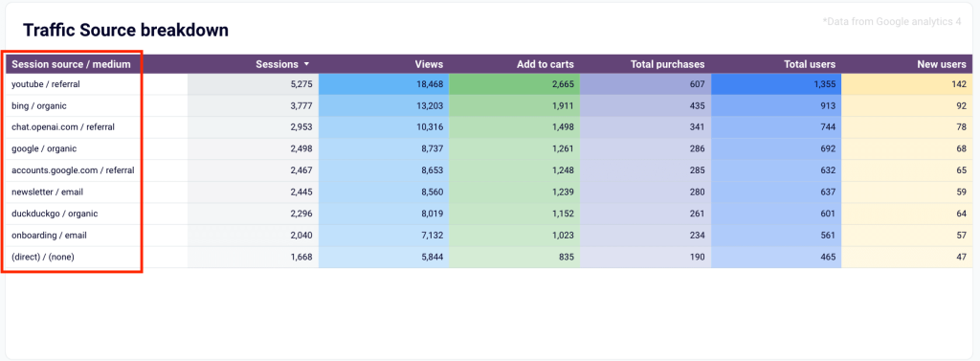Click the 78 new users cell

pyautogui.click(x=907, y=127)
